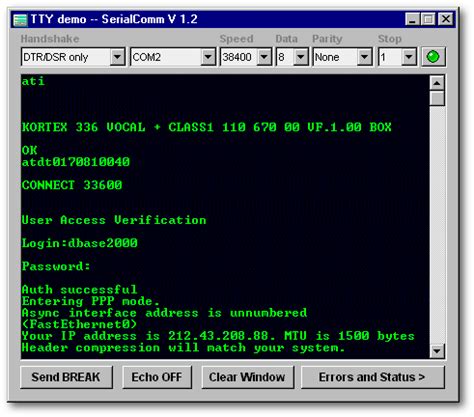Click the vertical scrollbar thumb in terminal
This screenshot has width=474, height=417.
point(437,98)
